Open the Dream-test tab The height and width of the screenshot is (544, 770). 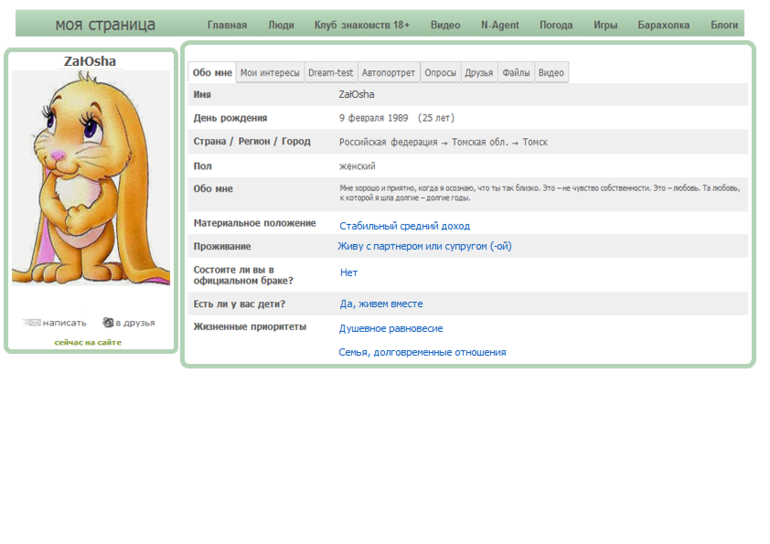330,72
